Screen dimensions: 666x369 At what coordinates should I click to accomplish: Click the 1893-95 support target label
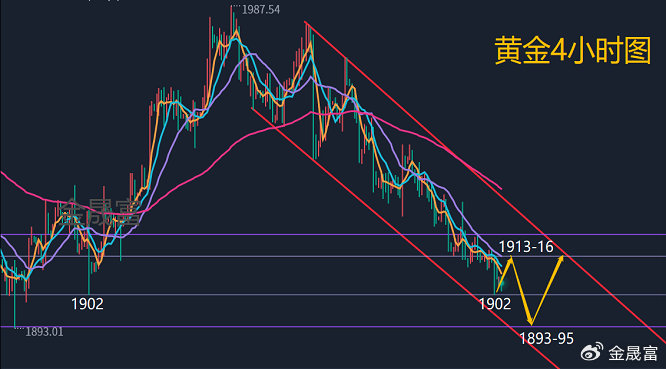pyautogui.click(x=546, y=338)
